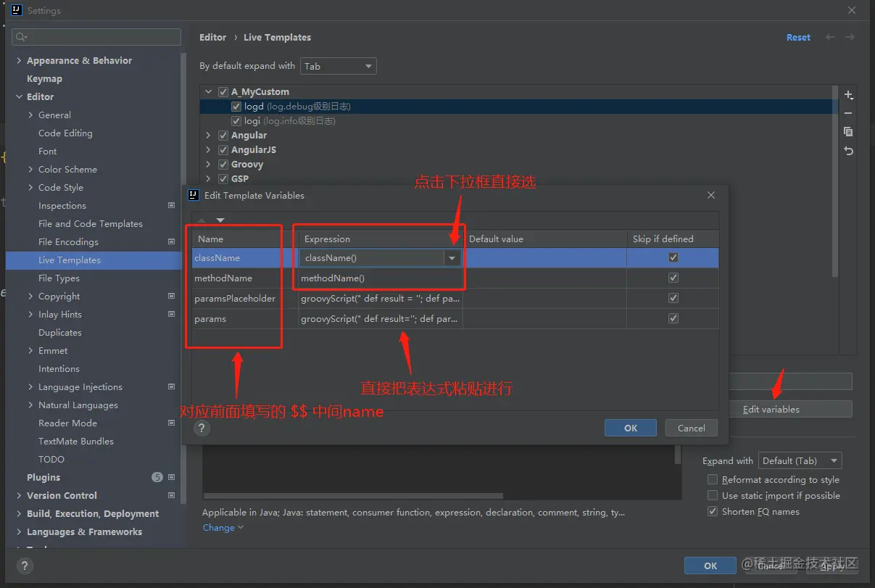This screenshot has height=588, width=875.
Task: Click the settings search magnifier icon
Action: [22, 37]
